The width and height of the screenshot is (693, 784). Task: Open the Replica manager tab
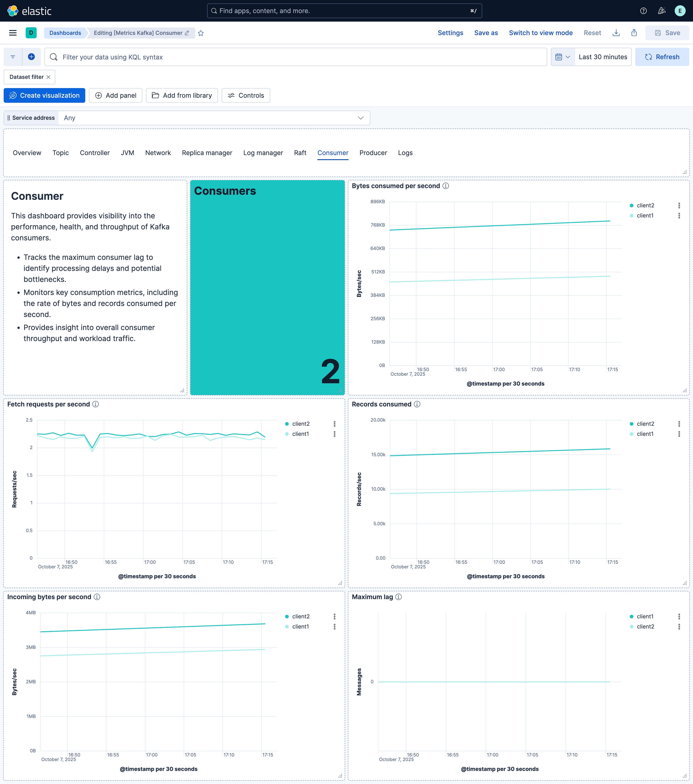[207, 153]
